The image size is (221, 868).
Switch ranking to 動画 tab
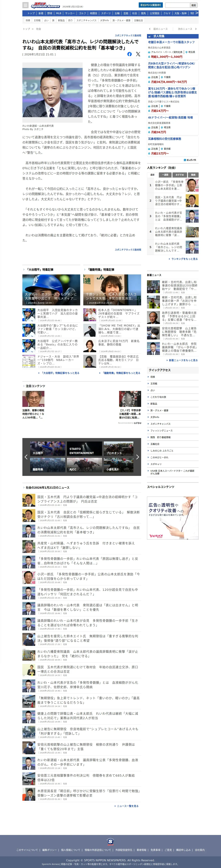pyautogui.click(x=193, y=174)
